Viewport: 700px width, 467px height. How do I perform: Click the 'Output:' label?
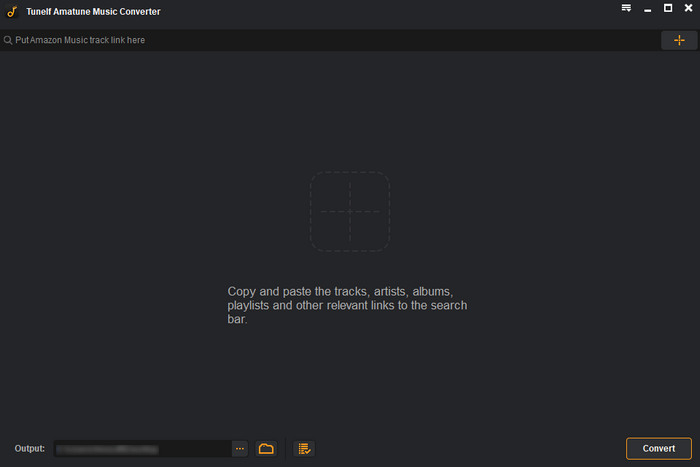click(x=29, y=448)
